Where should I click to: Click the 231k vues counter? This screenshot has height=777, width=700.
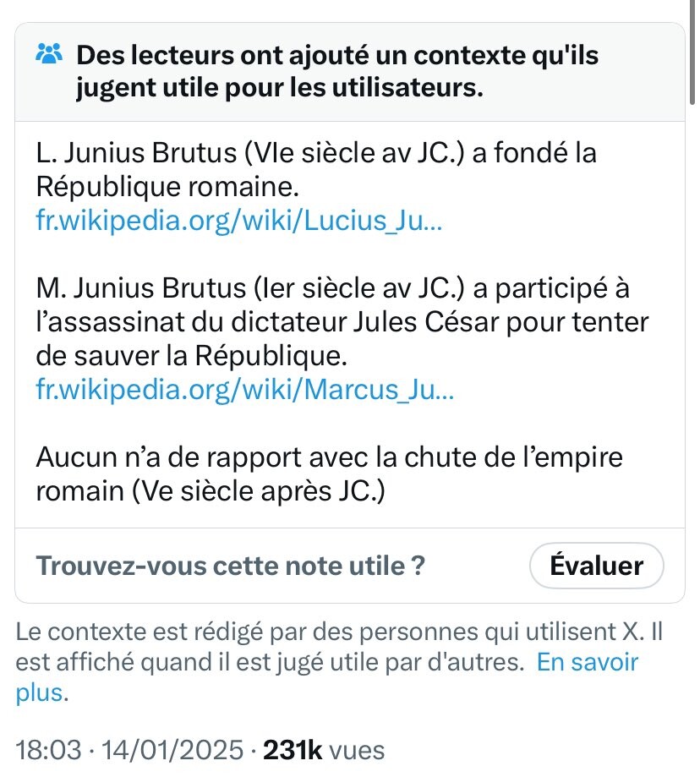click(324, 750)
